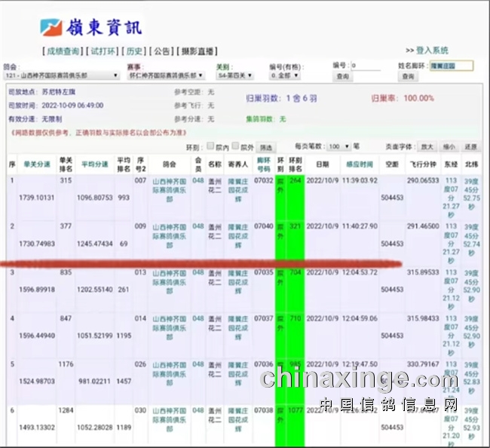Go to the 历史 page
This screenshot has height=448, width=490.
[x=135, y=51]
